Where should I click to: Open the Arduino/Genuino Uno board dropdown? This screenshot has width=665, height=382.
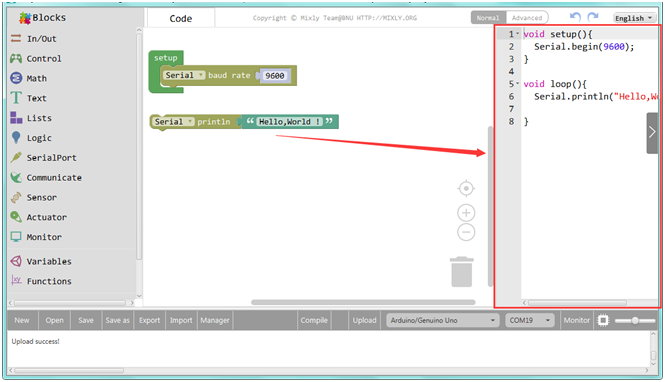click(442, 320)
